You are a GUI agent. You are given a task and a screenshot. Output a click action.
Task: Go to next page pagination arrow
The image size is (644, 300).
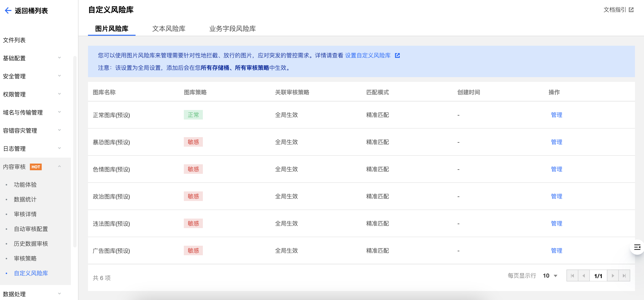tap(613, 276)
